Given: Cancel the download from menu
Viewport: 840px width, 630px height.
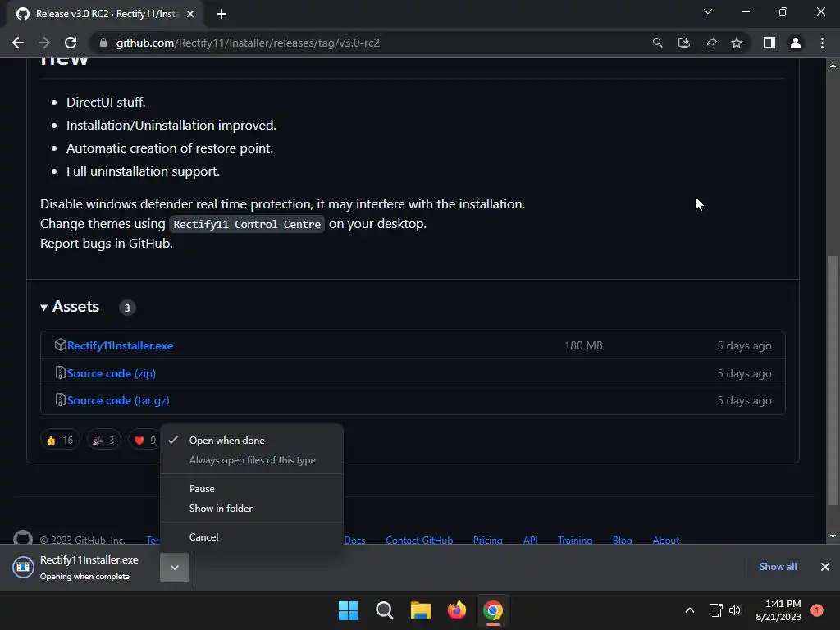Looking at the screenshot, I should [x=252, y=536].
